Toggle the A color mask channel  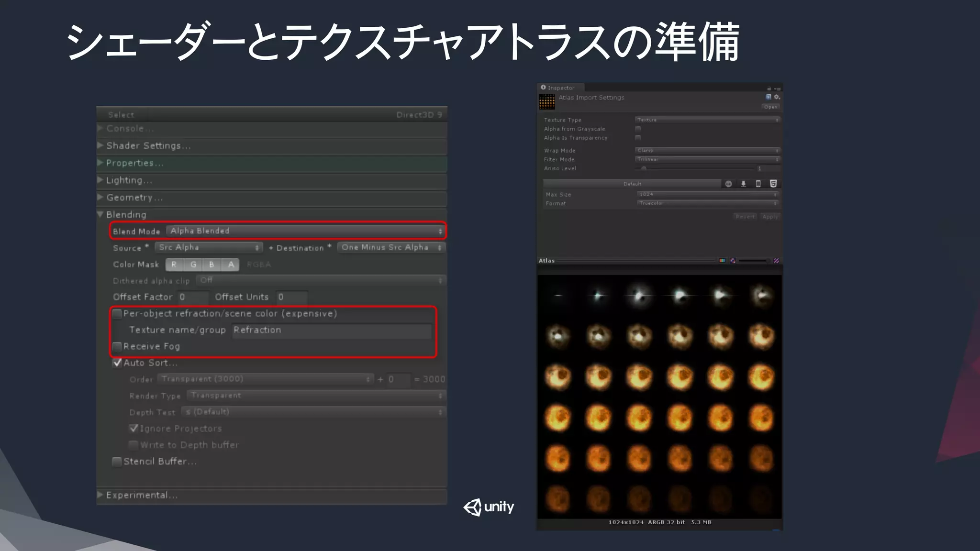click(231, 264)
